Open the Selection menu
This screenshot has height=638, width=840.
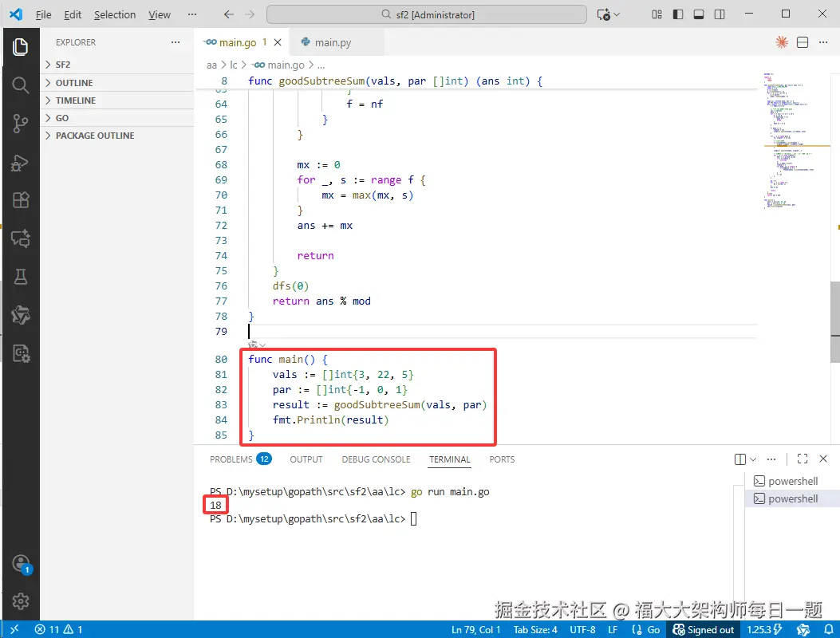point(115,14)
